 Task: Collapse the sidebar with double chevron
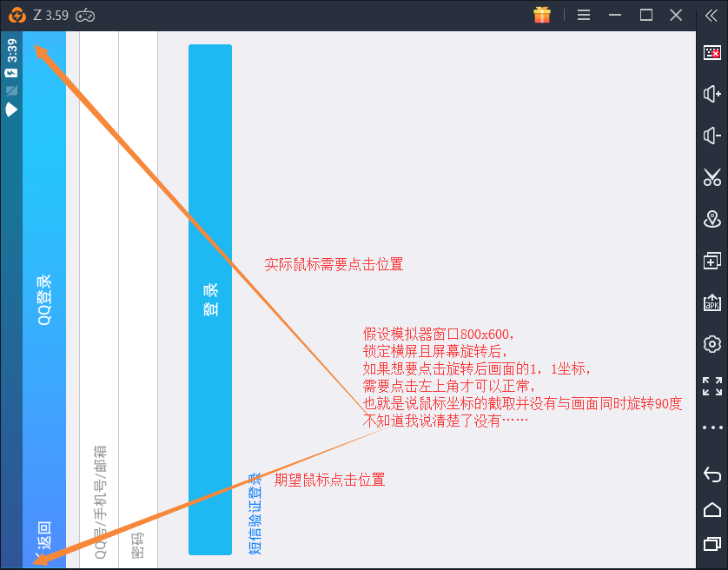pos(711,15)
